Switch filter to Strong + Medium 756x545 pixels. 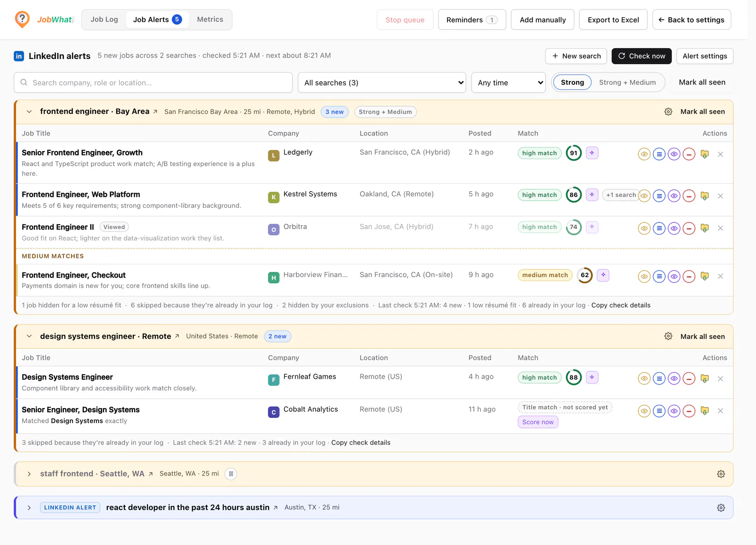coord(627,83)
